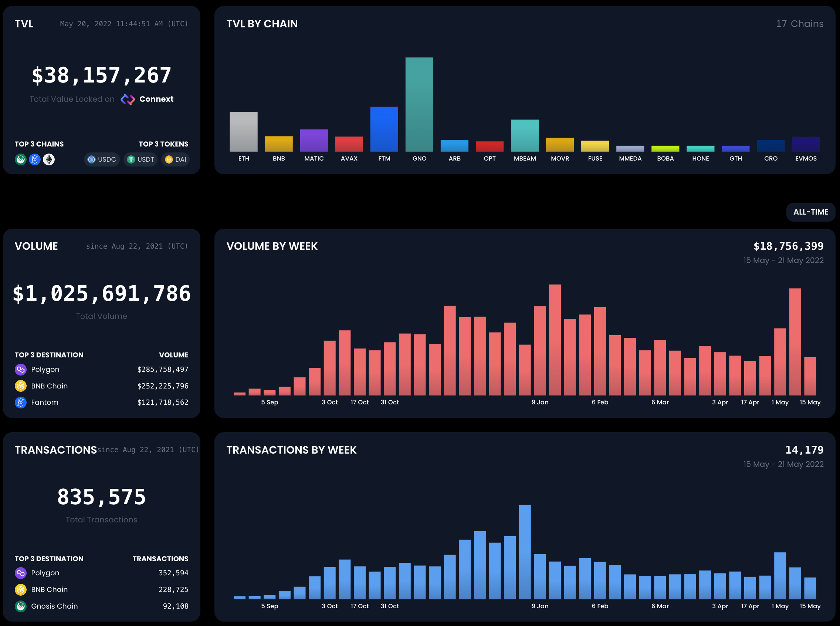Select the USDT token icon

click(131, 159)
